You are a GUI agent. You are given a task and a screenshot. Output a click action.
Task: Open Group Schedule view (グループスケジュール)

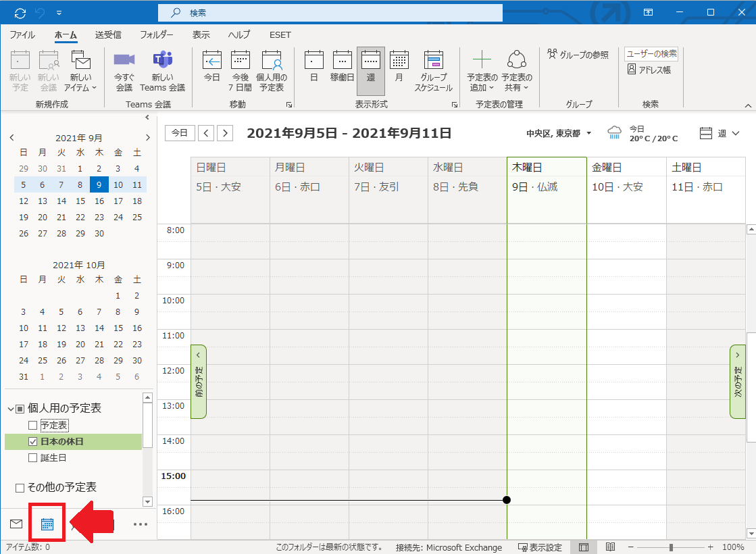coord(434,71)
